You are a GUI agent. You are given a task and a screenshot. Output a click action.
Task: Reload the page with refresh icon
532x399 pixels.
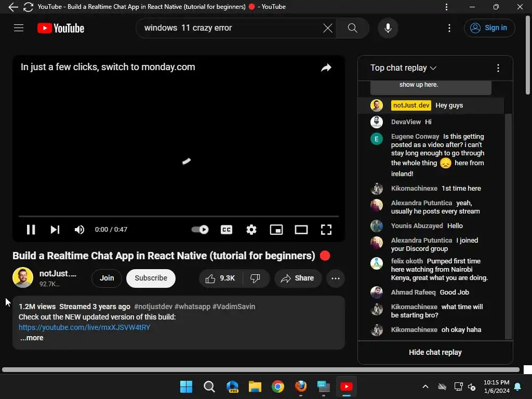click(28, 7)
